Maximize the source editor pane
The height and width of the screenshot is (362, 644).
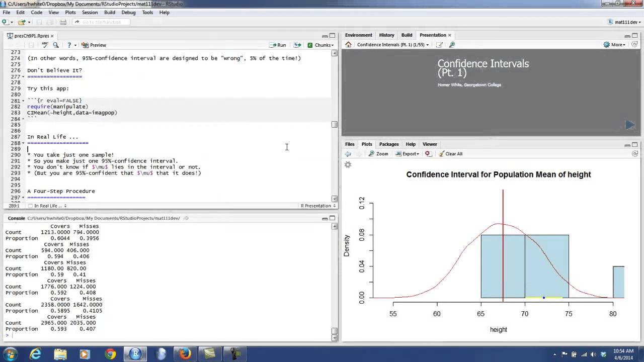point(332,36)
